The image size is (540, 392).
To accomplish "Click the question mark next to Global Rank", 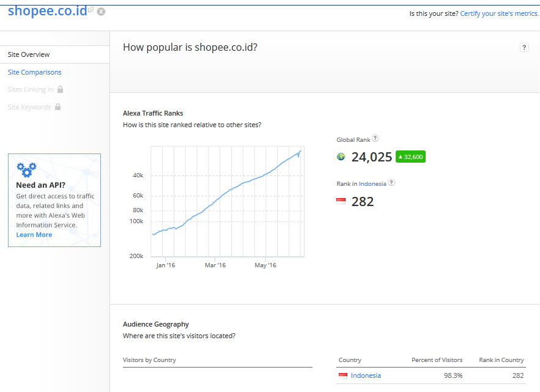I will coord(375,139).
